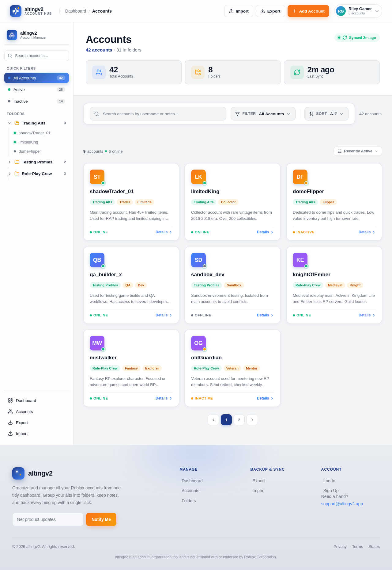Open the Filter All Accounts dropdown

(263, 114)
